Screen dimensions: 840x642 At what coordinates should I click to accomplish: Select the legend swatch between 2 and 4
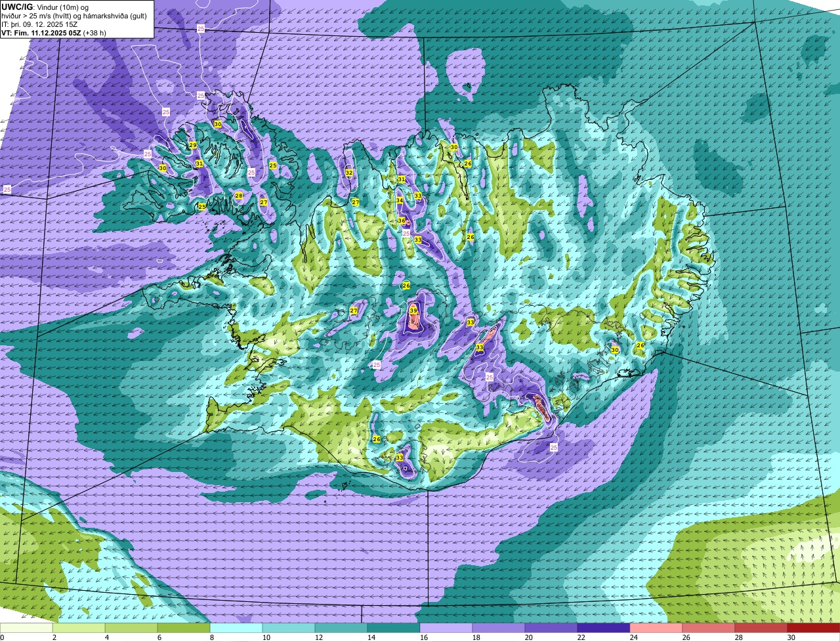79,628
